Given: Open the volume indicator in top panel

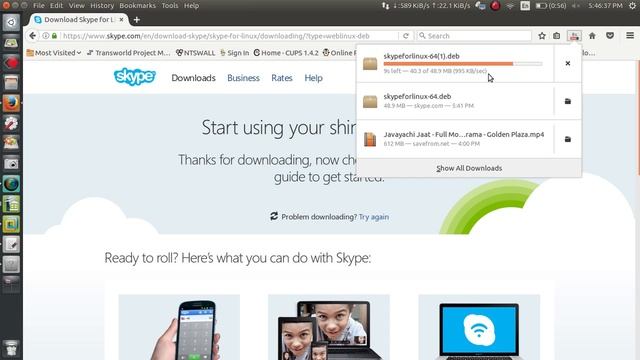Looking at the screenshot, I should point(576,6).
